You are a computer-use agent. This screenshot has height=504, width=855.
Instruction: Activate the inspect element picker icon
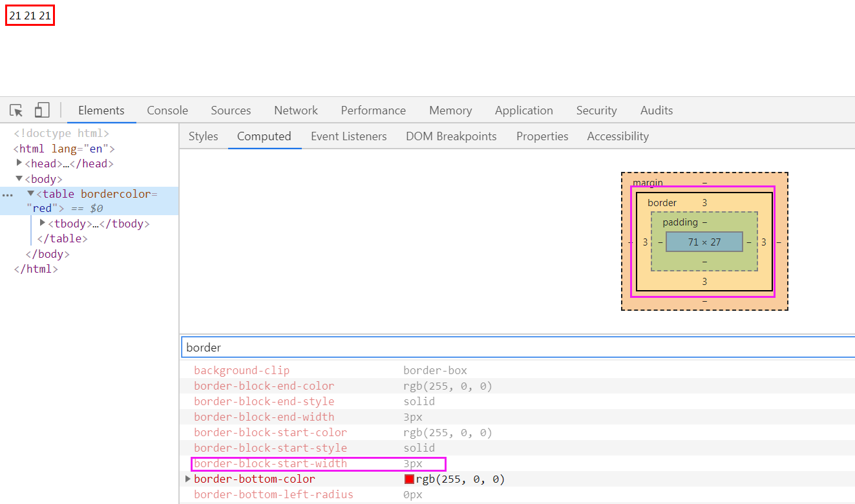coord(17,110)
